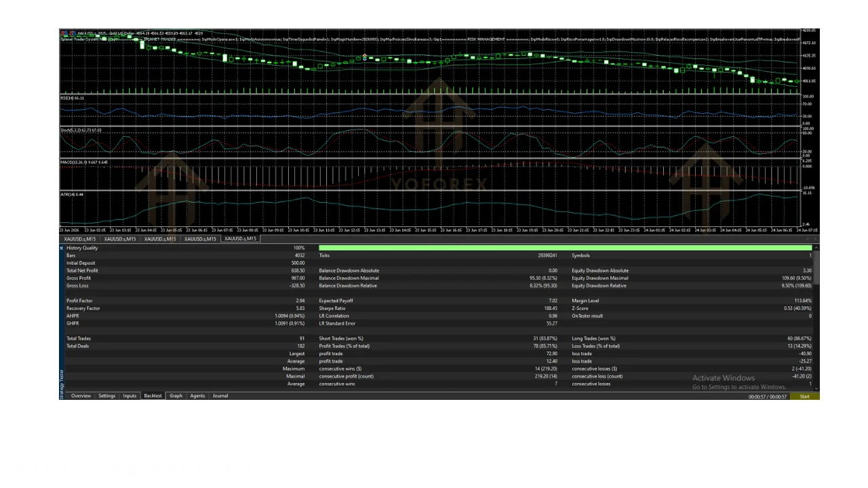Screen dimensions: 868x488
Task: Select Profit Factor value 2.94
Action: point(300,300)
